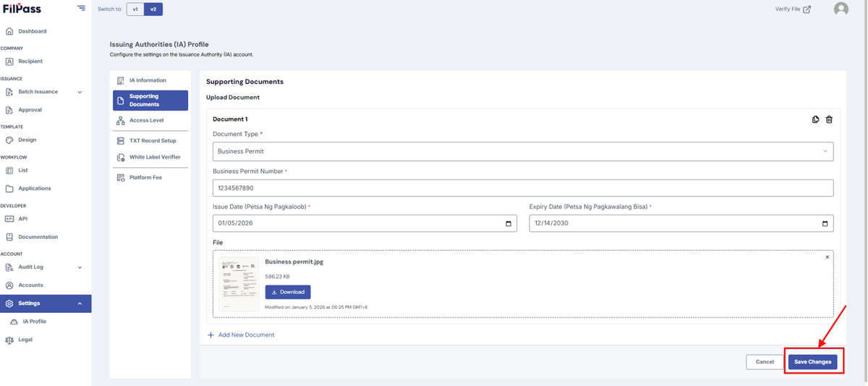The image size is (868, 386).
Task: Download the Business permit.jpg file
Action: click(x=288, y=292)
